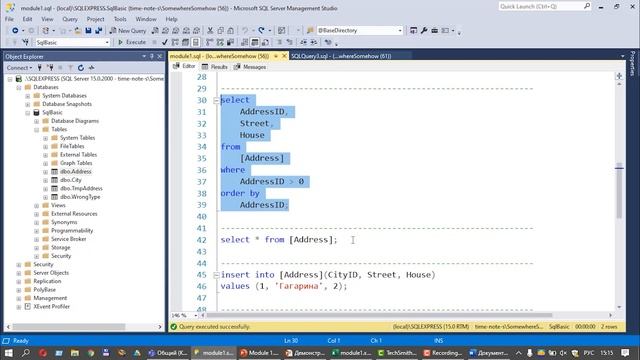
Task: Expand the Views folder node
Action: click(x=36, y=206)
